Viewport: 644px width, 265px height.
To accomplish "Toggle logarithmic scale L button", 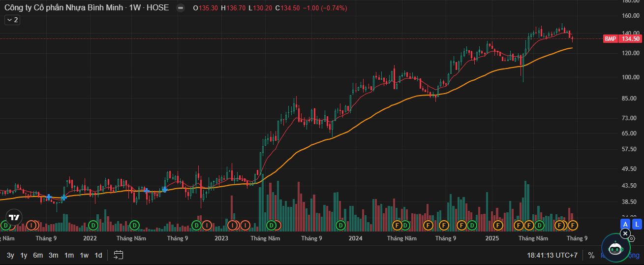I will 637,224.
